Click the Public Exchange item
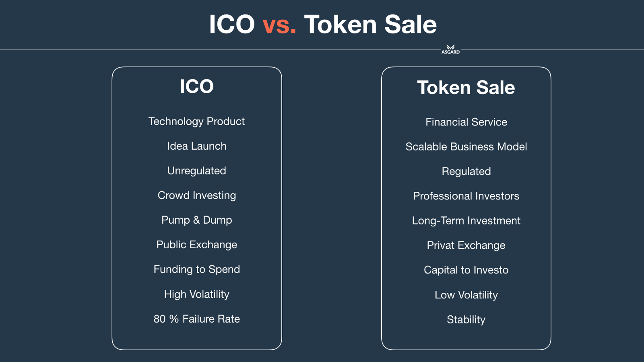Screen dimensions: 644x362 tap(196, 245)
